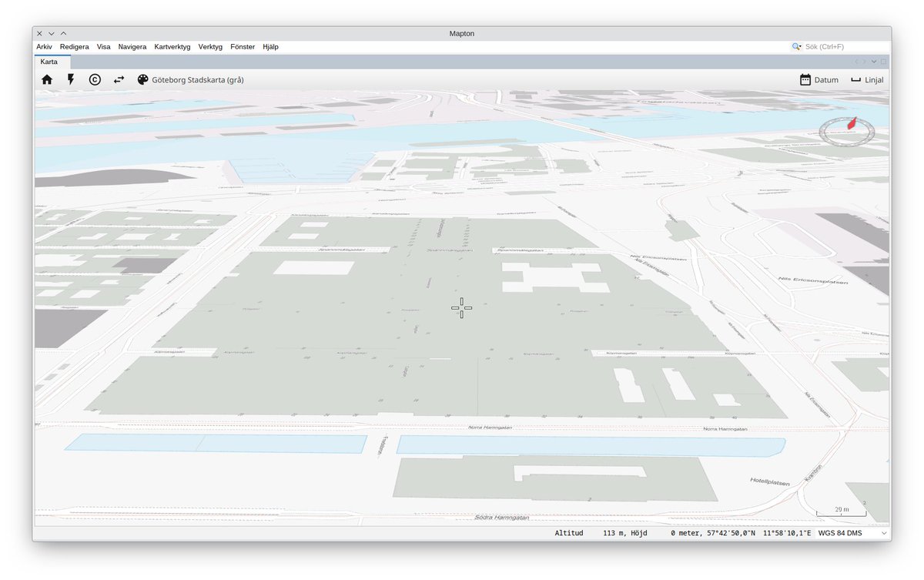Screen dimensions: 924x580
Task: Click the palette icon for map style
Action: [x=142, y=79]
